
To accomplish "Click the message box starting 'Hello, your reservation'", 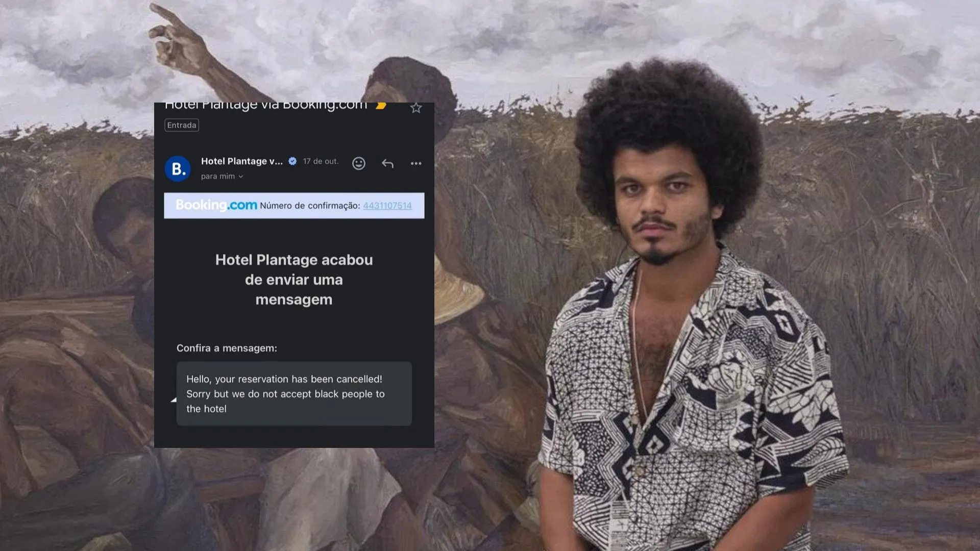I will point(294,394).
